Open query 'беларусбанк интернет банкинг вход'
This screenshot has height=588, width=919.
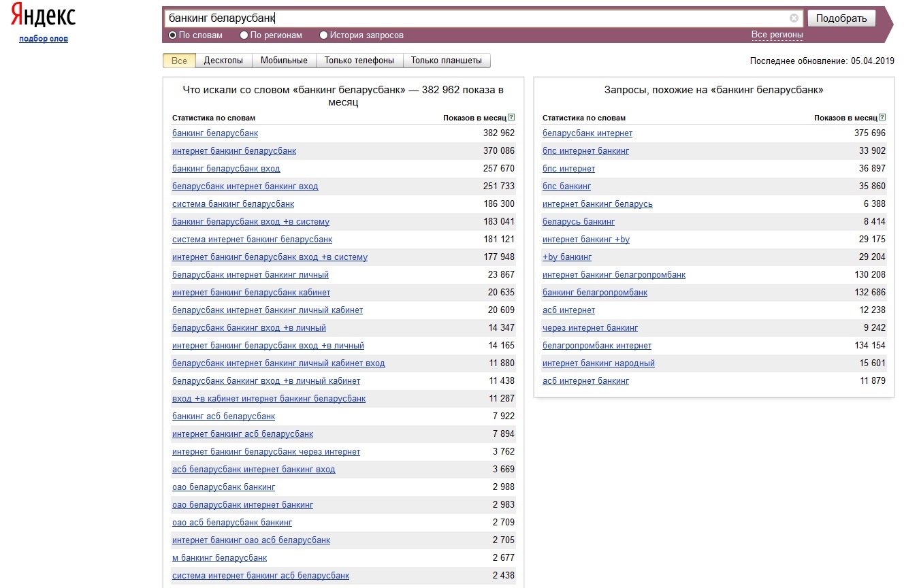[x=245, y=186]
